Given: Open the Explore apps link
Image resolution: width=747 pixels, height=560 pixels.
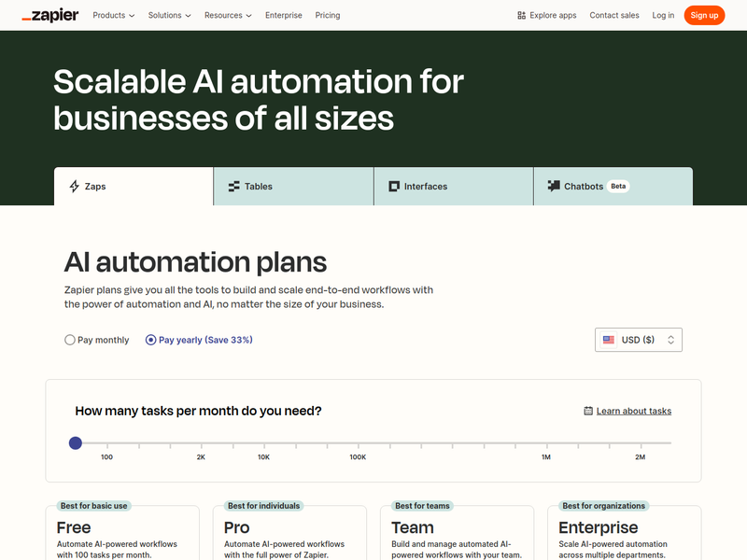Looking at the screenshot, I should (x=547, y=15).
